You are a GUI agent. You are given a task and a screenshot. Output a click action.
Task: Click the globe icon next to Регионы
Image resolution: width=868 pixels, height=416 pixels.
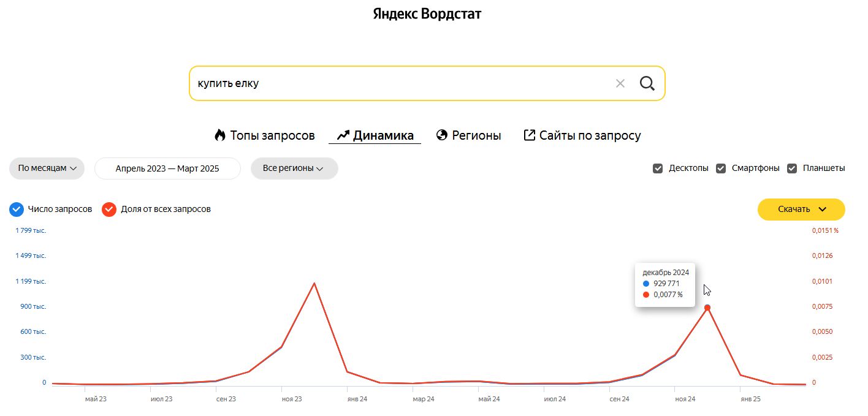441,135
